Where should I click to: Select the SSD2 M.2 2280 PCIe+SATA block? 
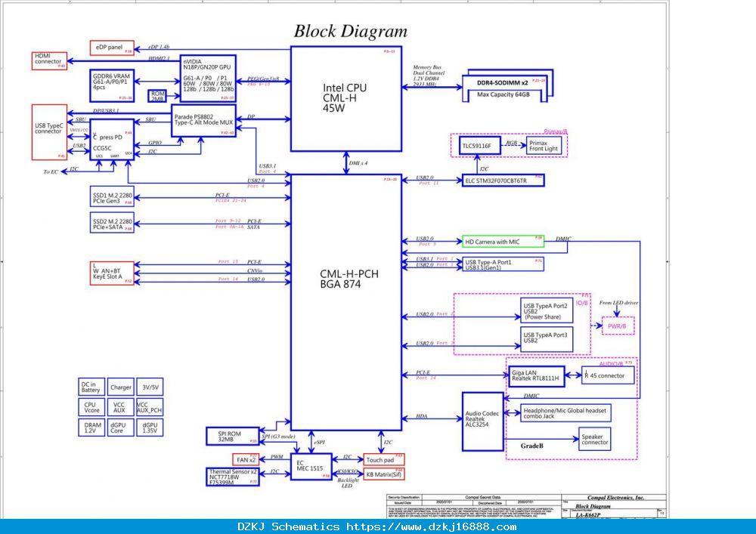click(x=112, y=224)
